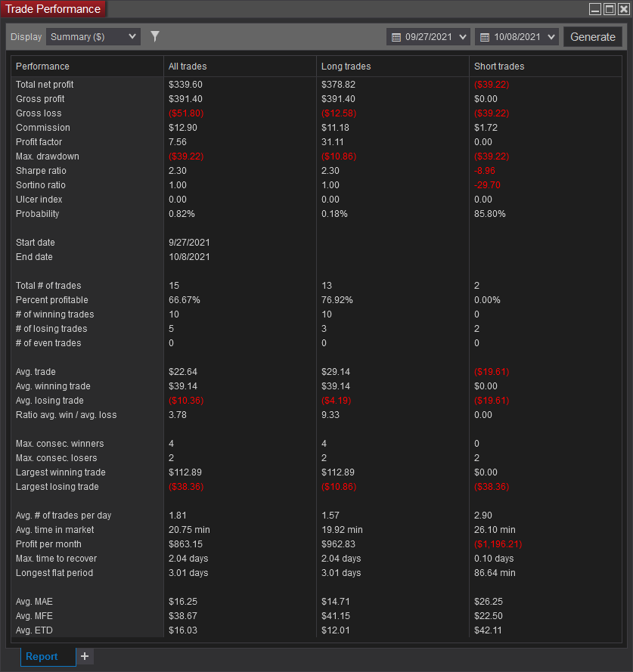This screenshot has height=672, width=633.
Task: Select the Avg. winning trade label
Action: 53,386
